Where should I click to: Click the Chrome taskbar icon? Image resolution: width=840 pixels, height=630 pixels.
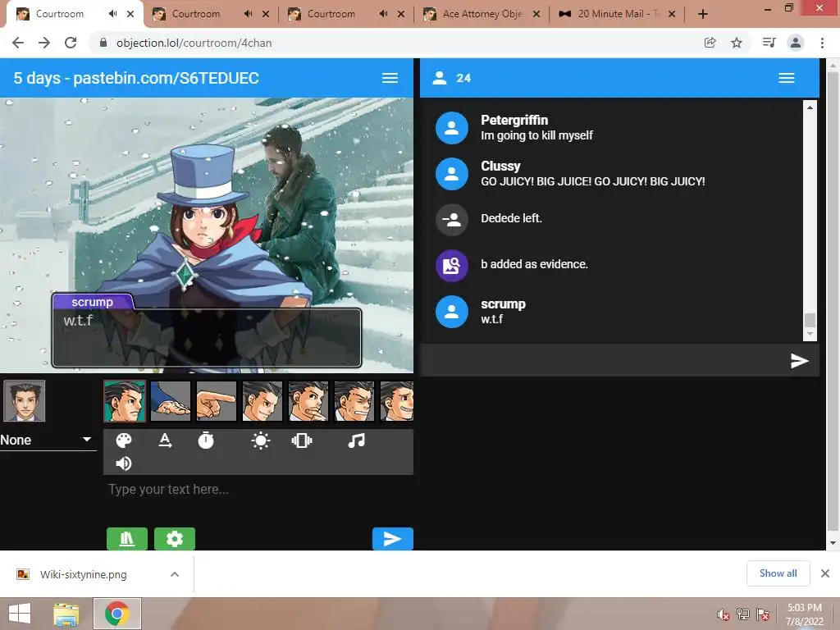pos(117,614)
